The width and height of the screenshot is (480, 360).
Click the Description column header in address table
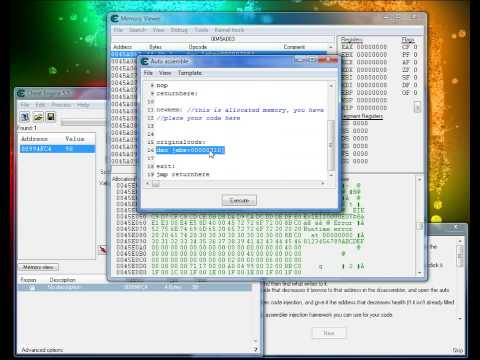tap(63, 280)
